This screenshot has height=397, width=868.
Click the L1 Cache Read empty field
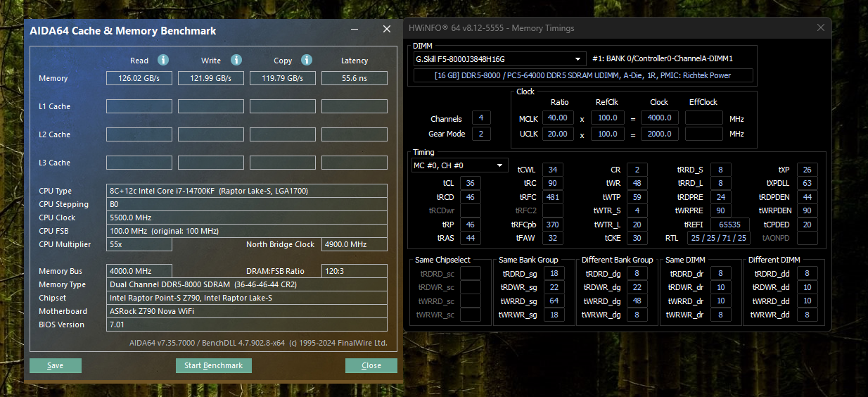coord(139,106)
